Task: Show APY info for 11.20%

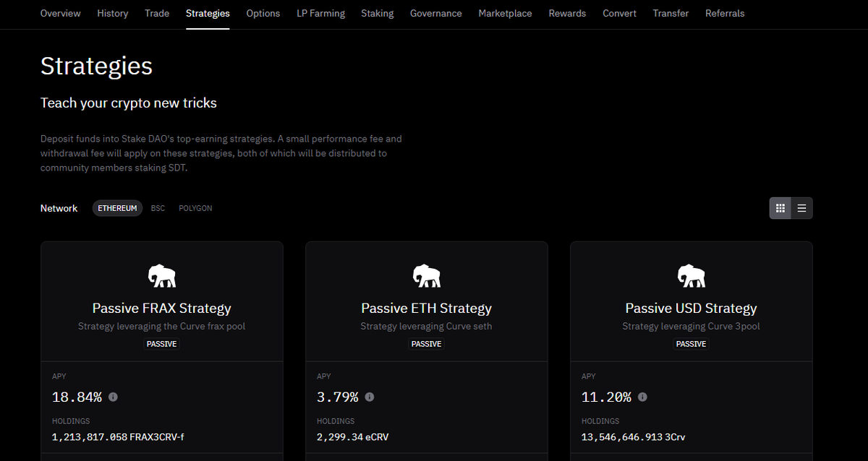Action: point(642,397)
